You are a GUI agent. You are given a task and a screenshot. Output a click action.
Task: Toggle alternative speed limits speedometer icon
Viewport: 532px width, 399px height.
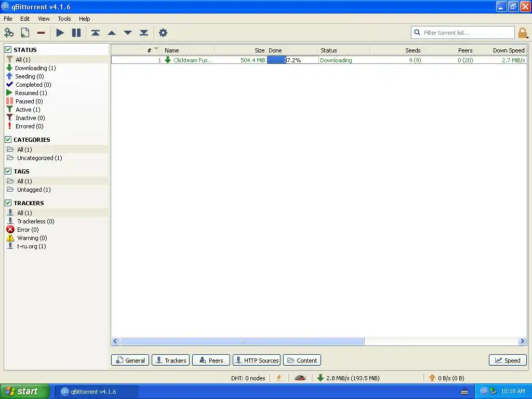(300, 378)
